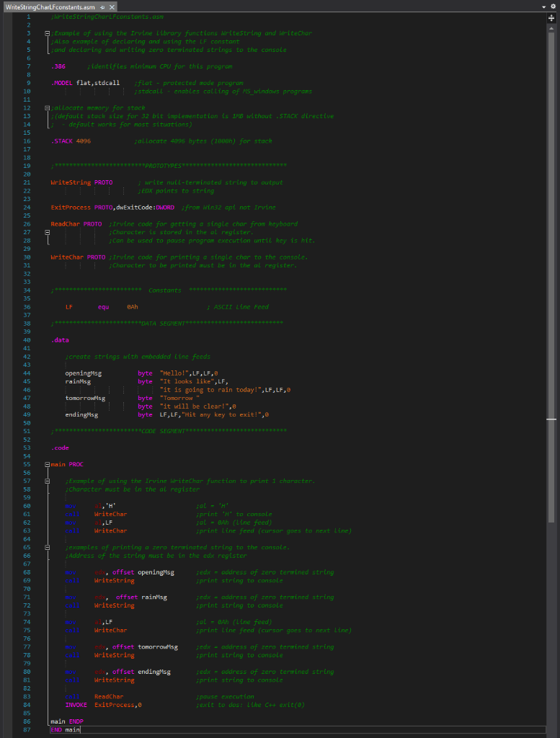This screenshot has width=560, height=738.
Task: Collapse the WriteChar example comment at line 57
Action: pos(47,481)
